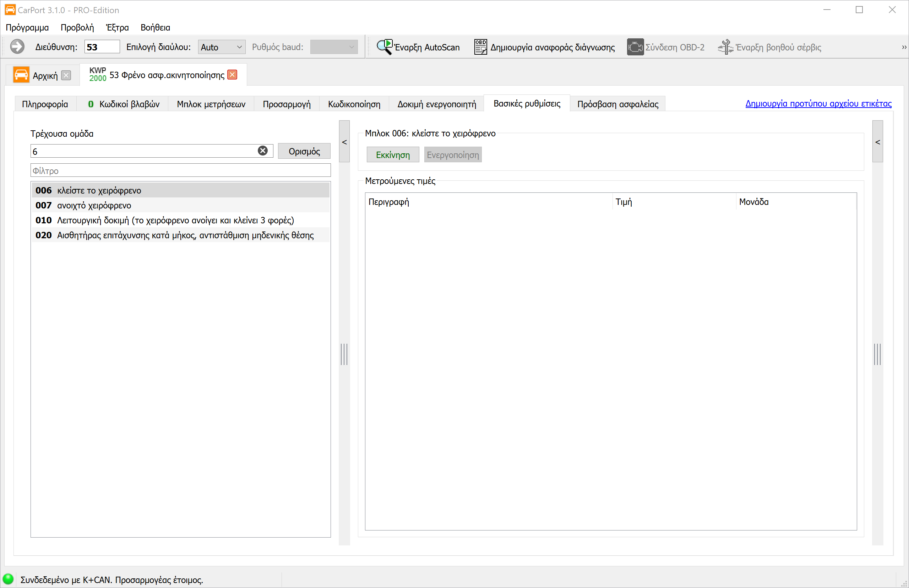Switch to the Κωδικοποίηση tab

[x=354, y=104]
